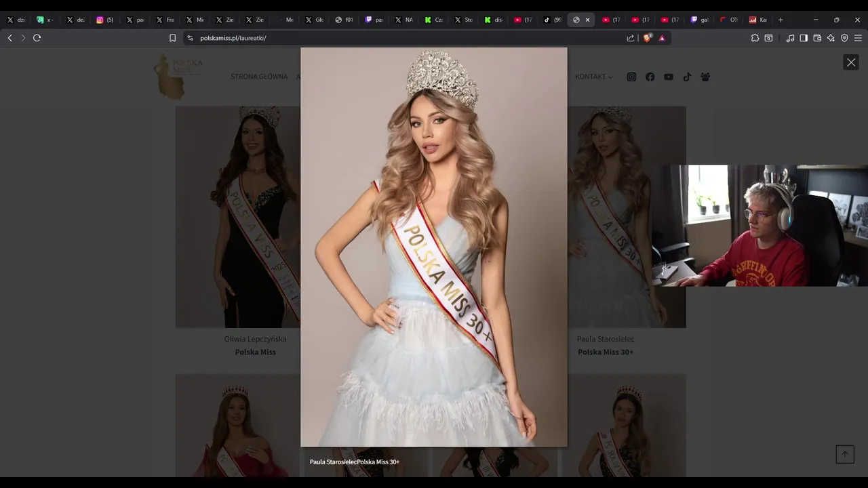Click the dimmed Paula Starosielec thumbnail on right
The image size is (868, 488).
[x=627, y=217]
